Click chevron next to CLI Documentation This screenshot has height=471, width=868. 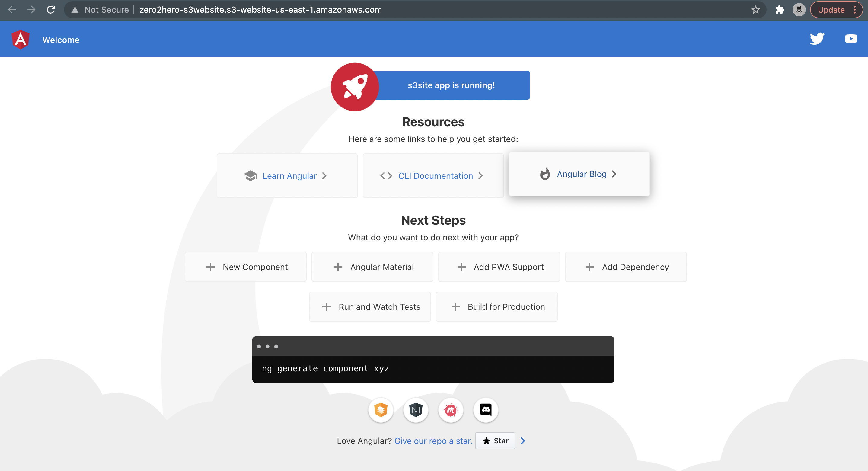click(480, 176)
